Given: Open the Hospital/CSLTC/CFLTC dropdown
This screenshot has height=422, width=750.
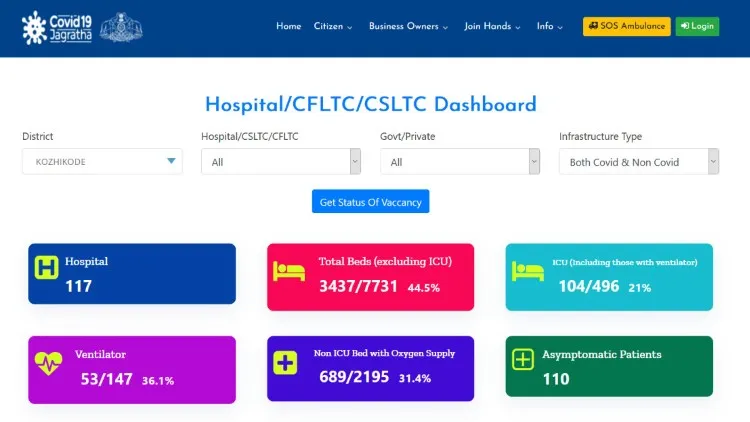Looking at the screenshot, I should 281,161.
